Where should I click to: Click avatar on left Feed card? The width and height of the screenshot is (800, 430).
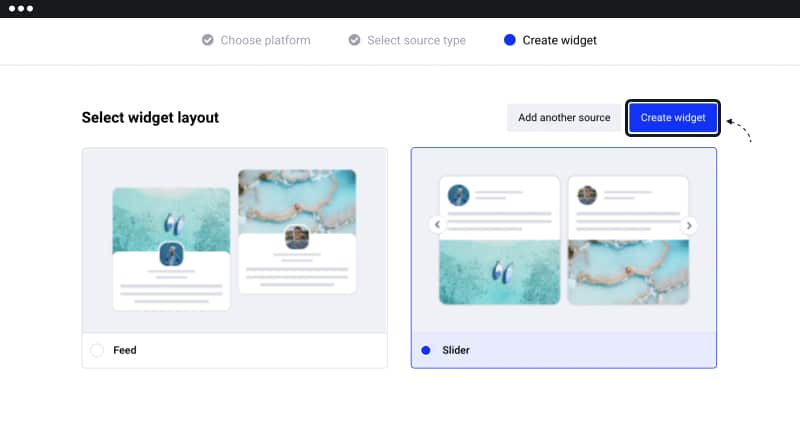pos(171,254)
